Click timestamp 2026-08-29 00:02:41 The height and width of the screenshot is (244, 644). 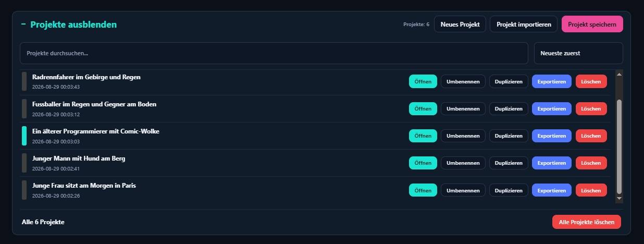point(56,168)
